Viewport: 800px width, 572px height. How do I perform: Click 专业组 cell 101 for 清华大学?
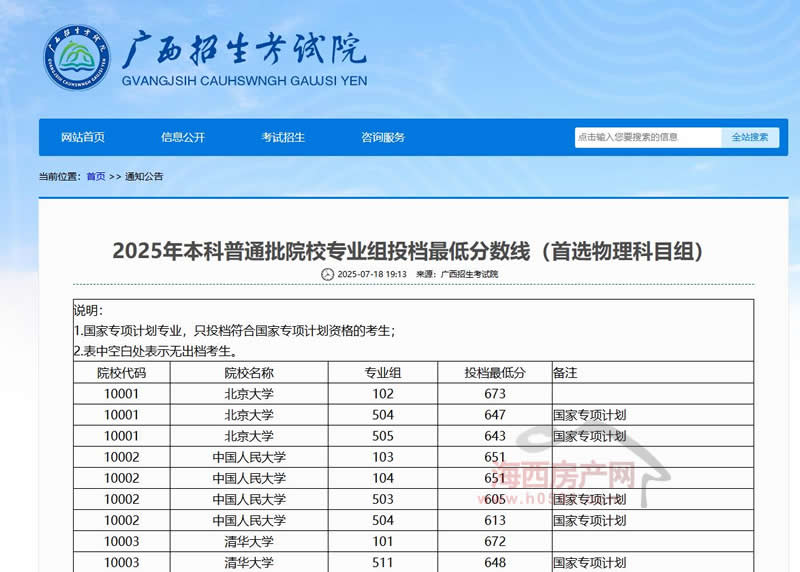coord(383,541)
